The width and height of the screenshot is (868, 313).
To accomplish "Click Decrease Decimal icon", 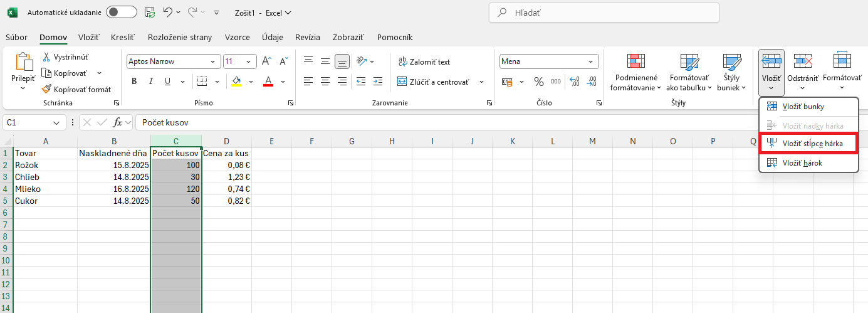I will [x=592, y=82].
